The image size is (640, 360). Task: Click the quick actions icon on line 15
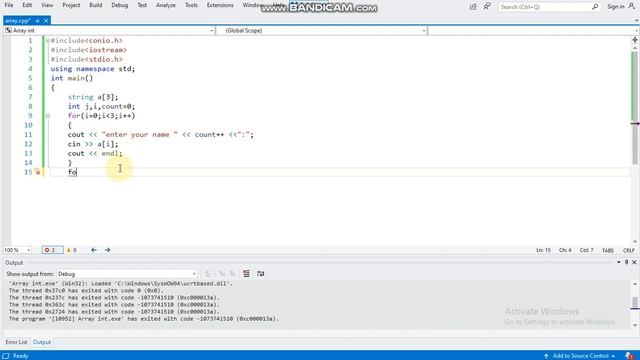click(x=37, y=172)
